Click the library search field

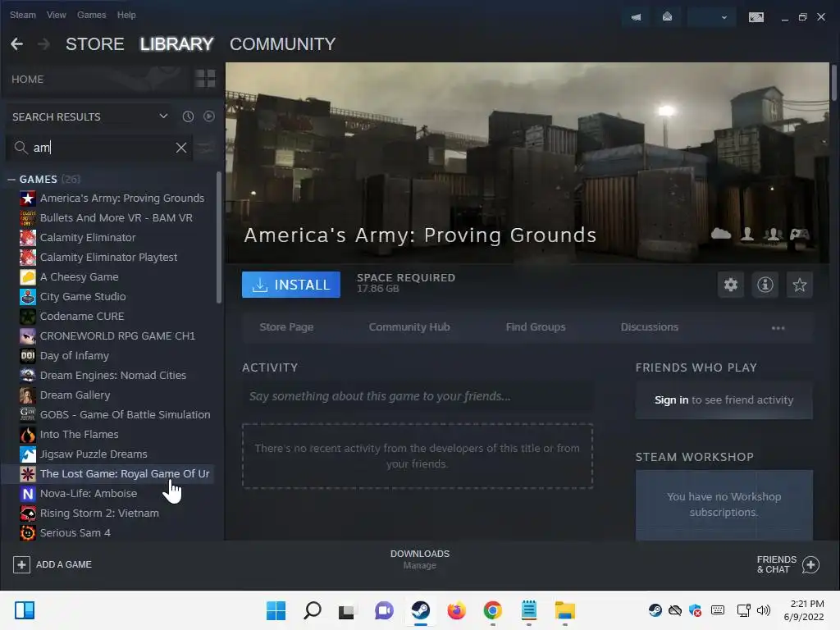pos(99,148)
